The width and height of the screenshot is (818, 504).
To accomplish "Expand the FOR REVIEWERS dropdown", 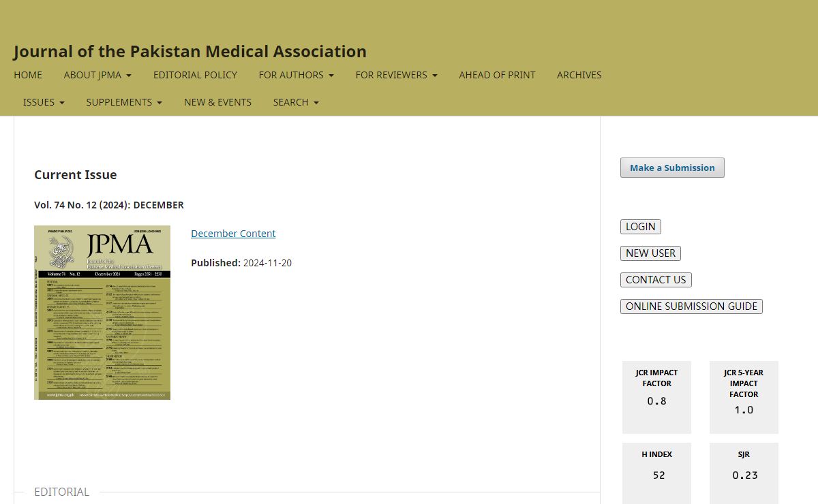I will (x=396, y=75).
